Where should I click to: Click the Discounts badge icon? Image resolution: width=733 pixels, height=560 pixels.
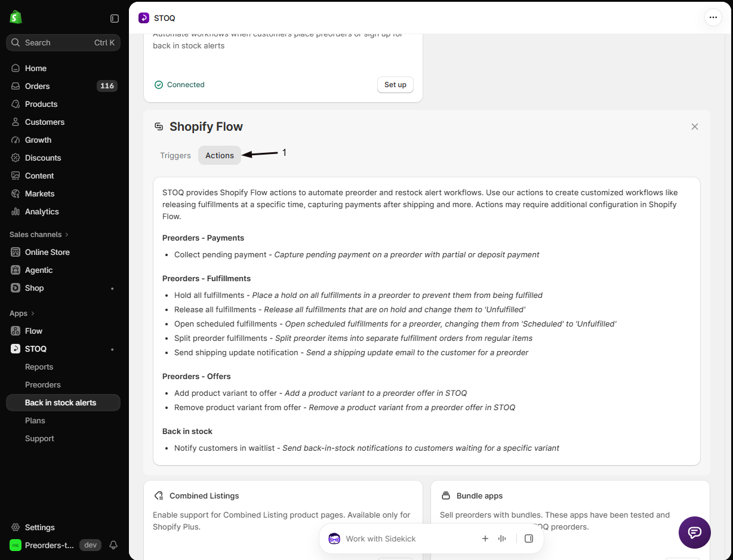click(x=16, y=158)
